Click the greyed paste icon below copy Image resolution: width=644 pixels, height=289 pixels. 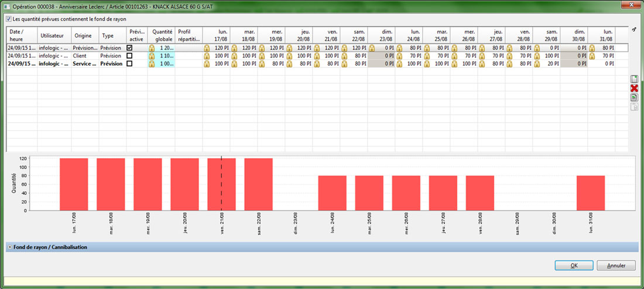tap(634, 107)
